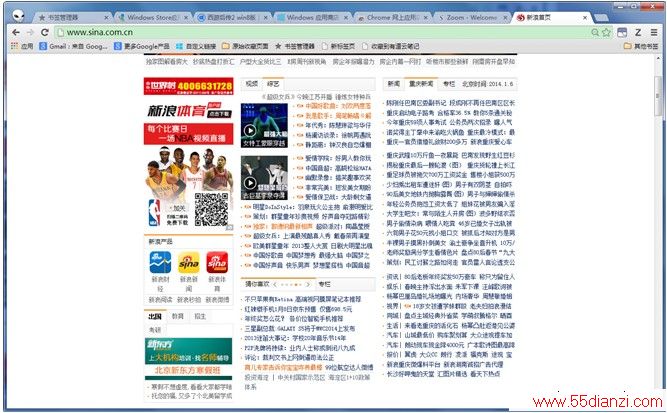The width and height of the screenshot is (667, 413).
Task: Select the 综艺 tab in the video panel
Action: (x=273, y=84)
